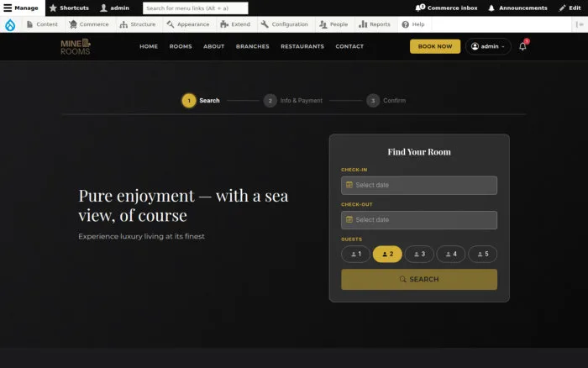Select step 3 Confirm
The width and height of the screenshot is (588, 368).
click(x=386, y=101)
